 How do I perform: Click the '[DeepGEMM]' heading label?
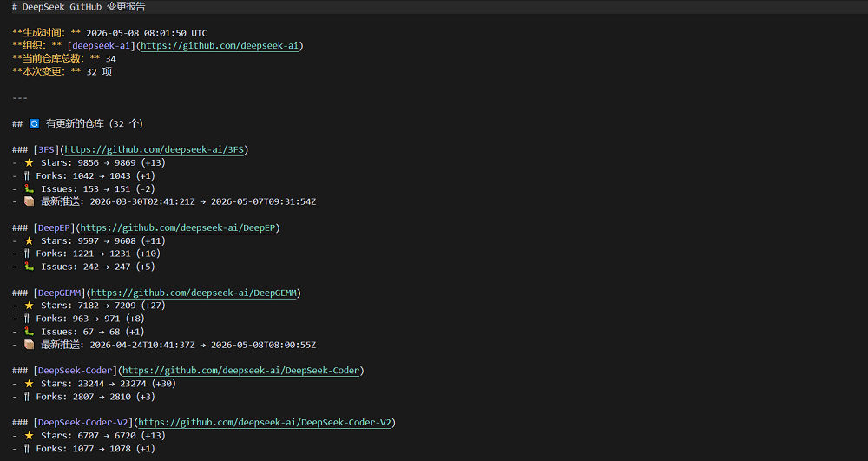[x=60, y=293]
